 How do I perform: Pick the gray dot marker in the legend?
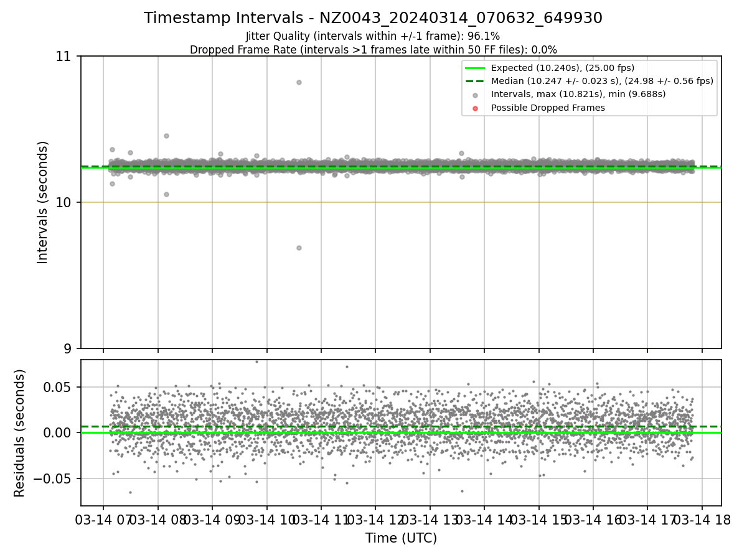[475, 95]
